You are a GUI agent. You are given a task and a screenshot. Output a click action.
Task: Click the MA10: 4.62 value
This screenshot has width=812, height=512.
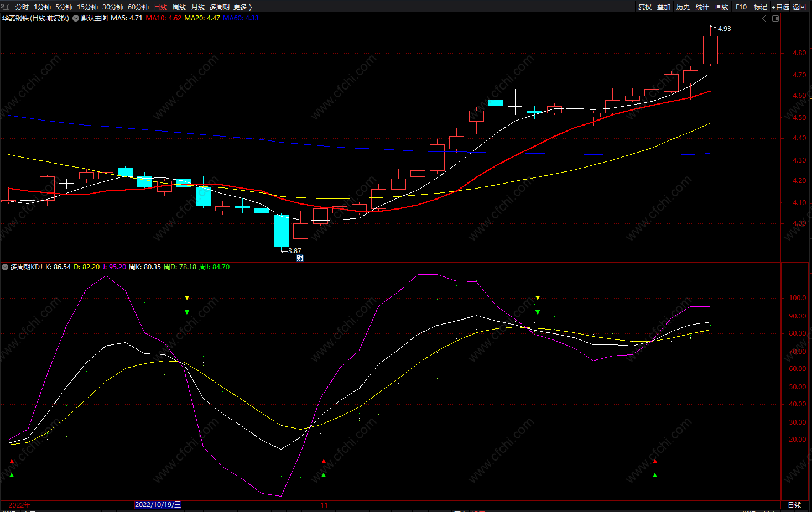click(x=164, y=18)
